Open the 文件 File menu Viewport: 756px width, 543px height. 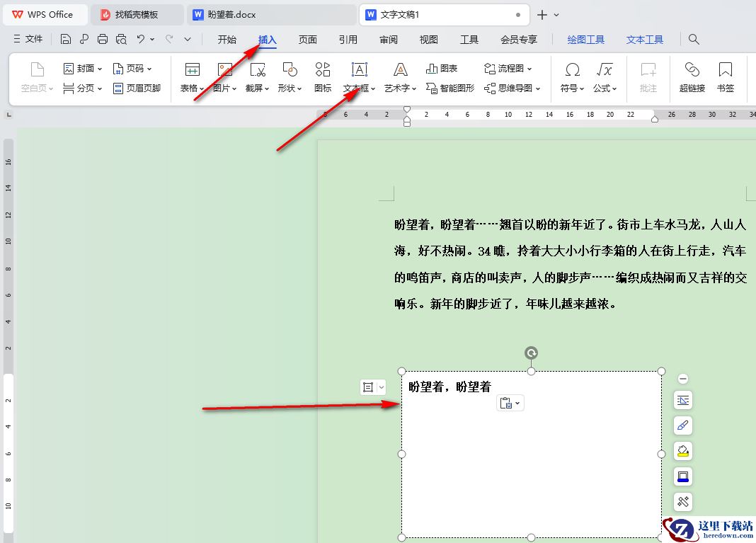coord(28,39)
